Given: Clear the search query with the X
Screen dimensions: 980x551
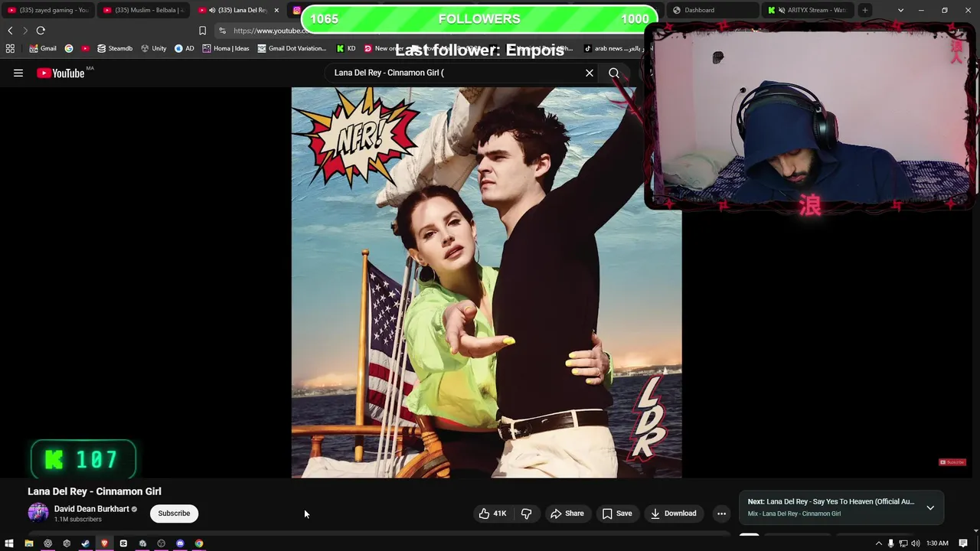Looking at the screenshot, I should click(590, 73).
